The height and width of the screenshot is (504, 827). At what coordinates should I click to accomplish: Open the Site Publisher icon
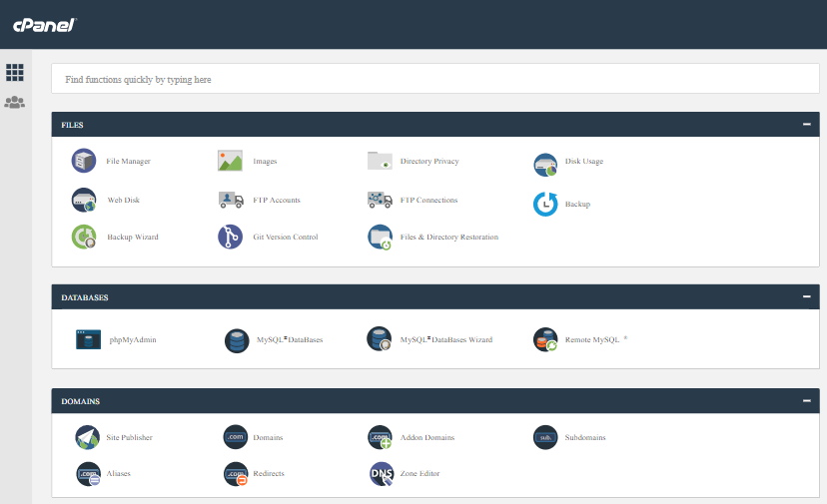tap(87, 437)
